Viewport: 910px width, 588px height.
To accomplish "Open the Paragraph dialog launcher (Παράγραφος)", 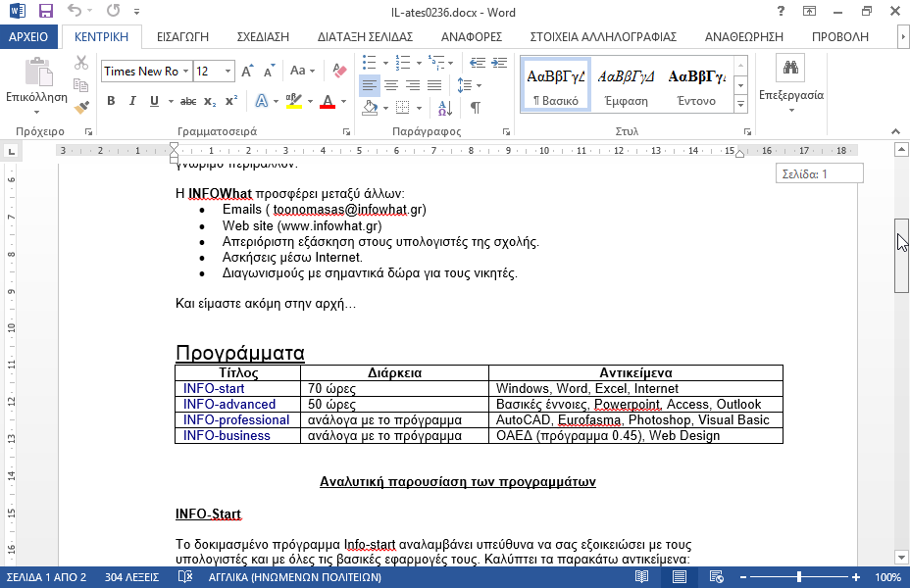I will coord(506,132).
